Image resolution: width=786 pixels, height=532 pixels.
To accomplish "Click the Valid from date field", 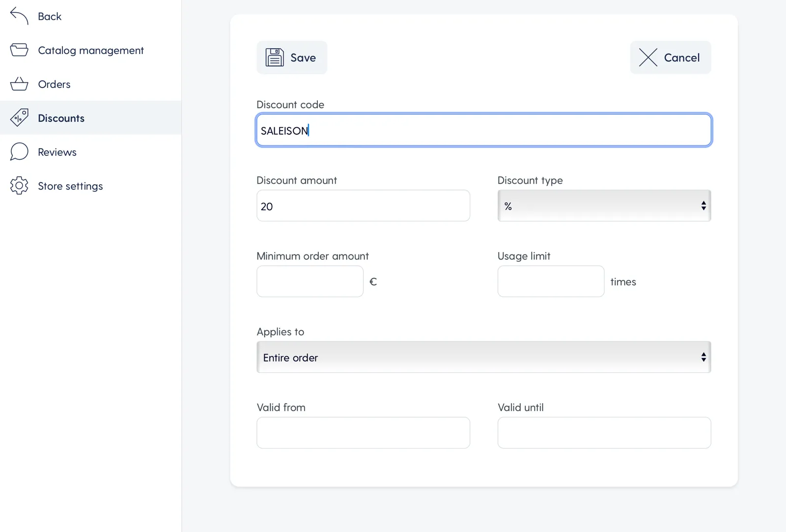I will (x=363, y=433).
